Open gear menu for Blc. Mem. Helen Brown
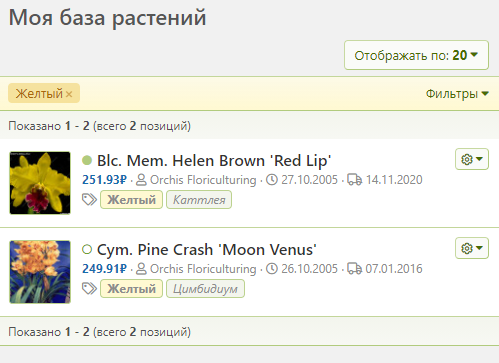The height and width of the screenshot is (363, 499). pos(472,159)
